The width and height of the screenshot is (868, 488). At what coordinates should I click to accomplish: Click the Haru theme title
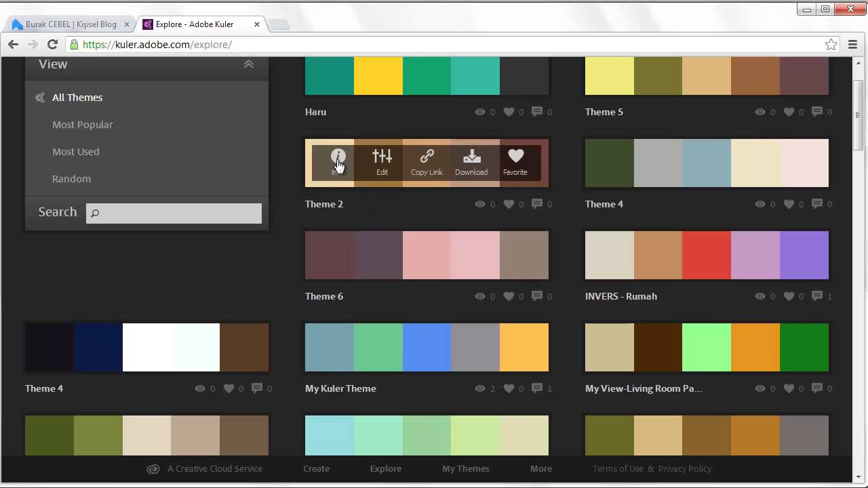[x=316, y=112]
